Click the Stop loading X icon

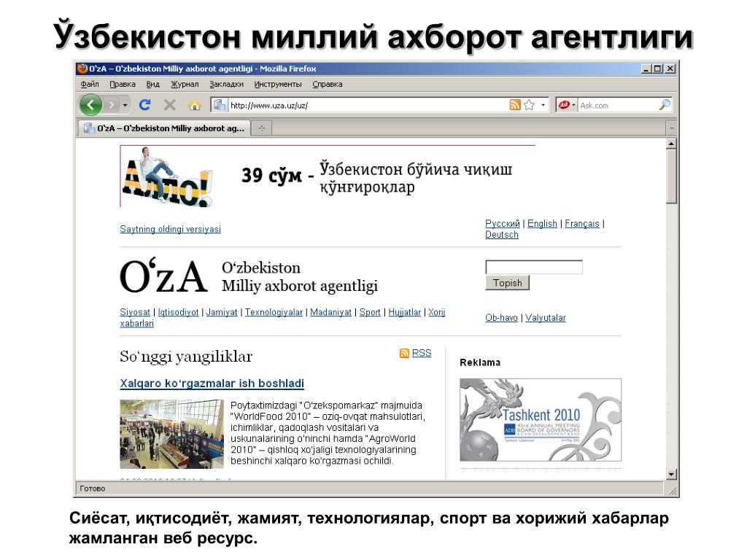[x=169, y=105]
